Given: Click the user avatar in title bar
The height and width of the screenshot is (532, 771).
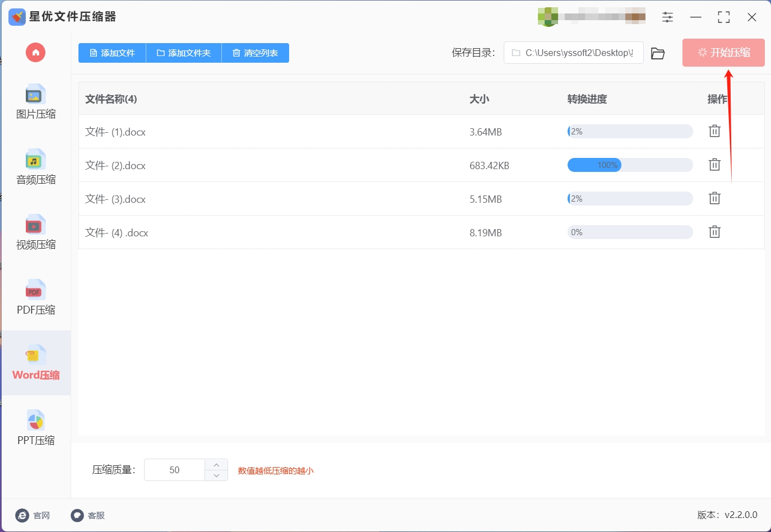Looking at the screenshot, I should [547, 17].
